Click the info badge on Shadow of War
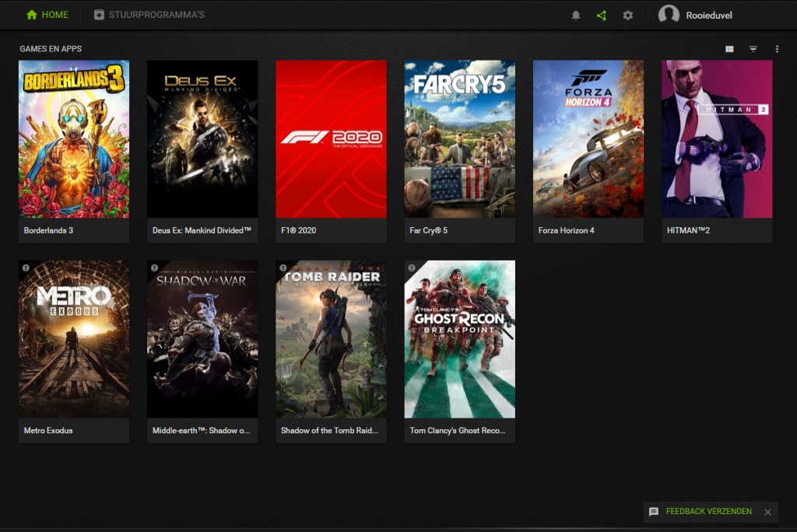 (154, 268)
